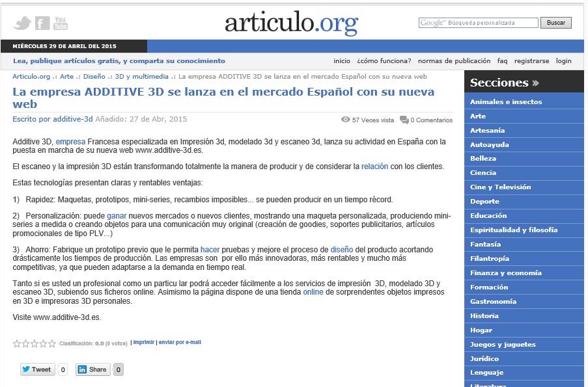588x387 pixels.
Task: Open the Educación section
Action: 524,215
